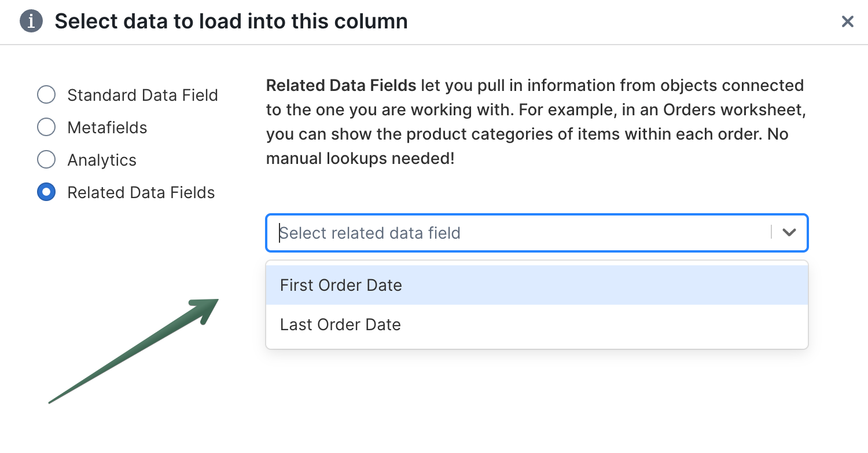Choose the Metafields radio button

(46, 127)
